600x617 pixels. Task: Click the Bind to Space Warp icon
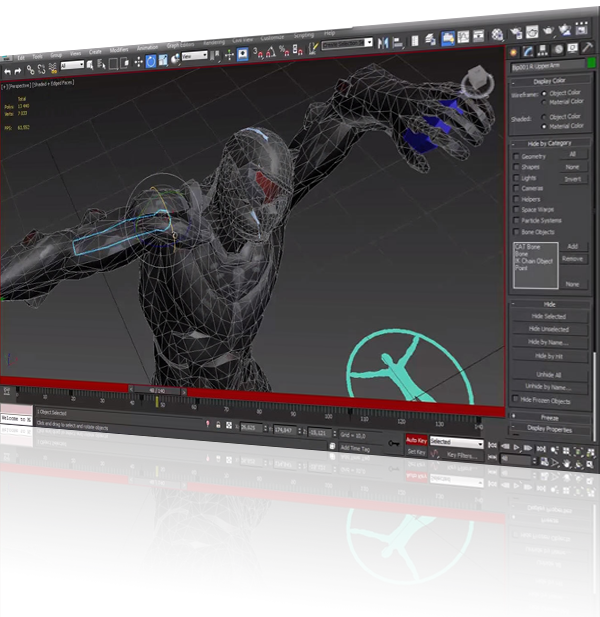pyautogui.click(x=53, y=68)
